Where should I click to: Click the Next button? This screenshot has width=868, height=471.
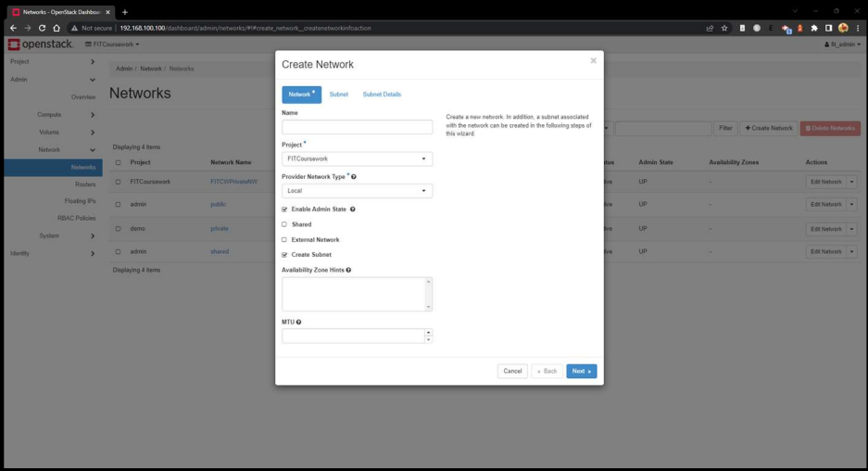(x=581, y=371)
